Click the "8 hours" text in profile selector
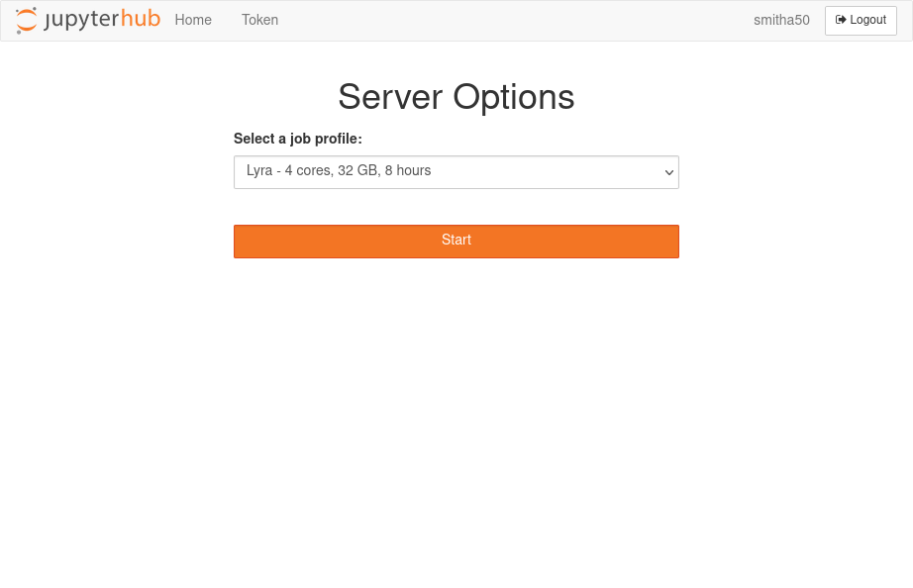The image size is (913, 588). [408, 170]
